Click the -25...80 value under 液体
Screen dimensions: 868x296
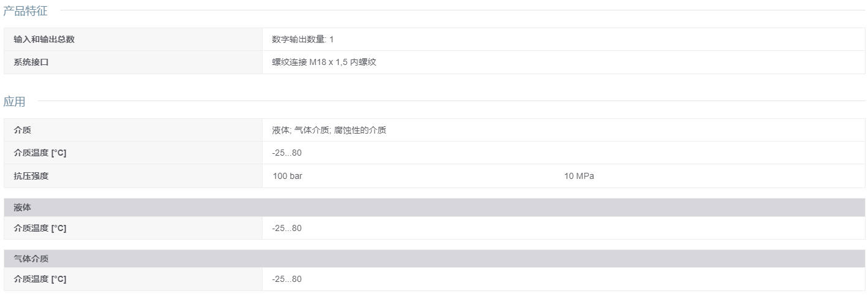point(286,228)
